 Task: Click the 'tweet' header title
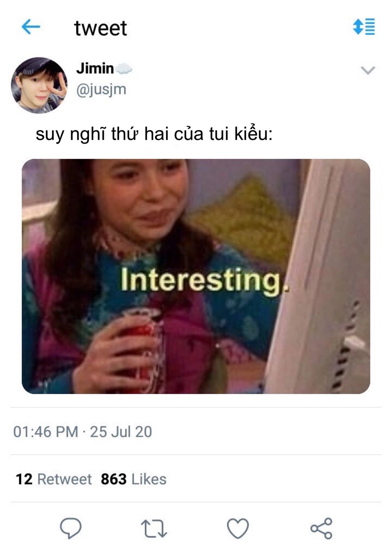click(x=101, y=28)
